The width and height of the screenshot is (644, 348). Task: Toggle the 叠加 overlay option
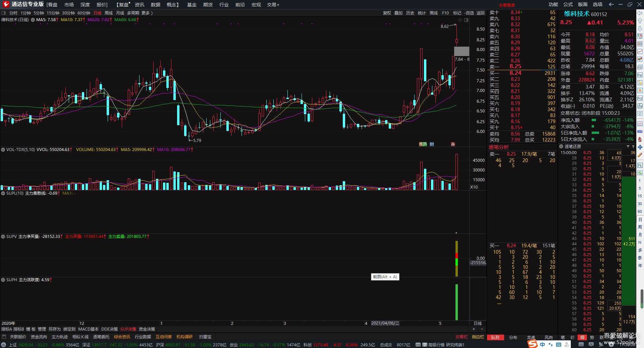click(x=398, y=13)
